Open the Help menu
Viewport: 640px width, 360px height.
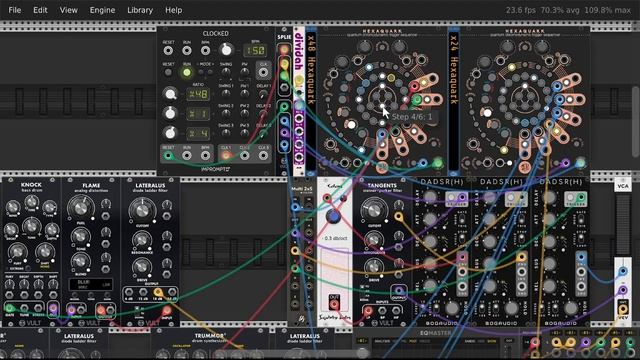tap(173, 10)
